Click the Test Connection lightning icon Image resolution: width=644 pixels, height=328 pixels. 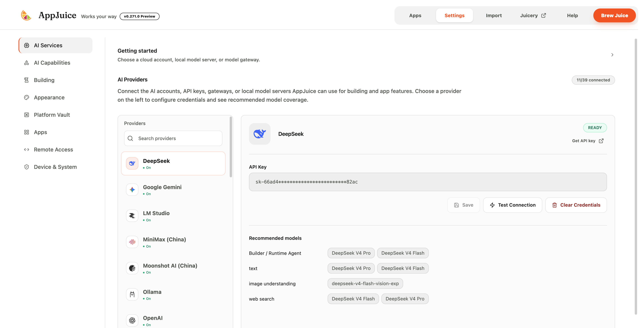coord(492,205)
